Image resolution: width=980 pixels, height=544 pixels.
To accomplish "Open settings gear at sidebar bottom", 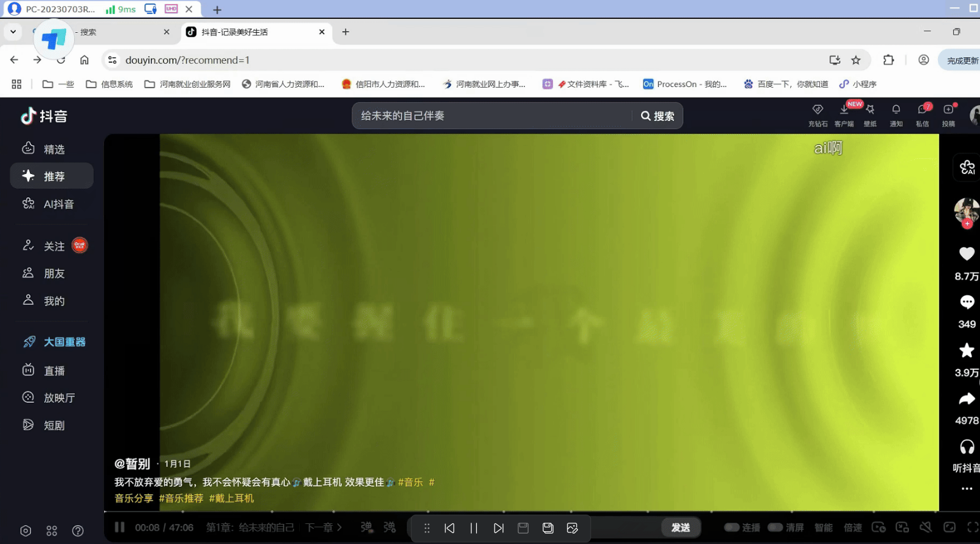I will coord(26,531).
